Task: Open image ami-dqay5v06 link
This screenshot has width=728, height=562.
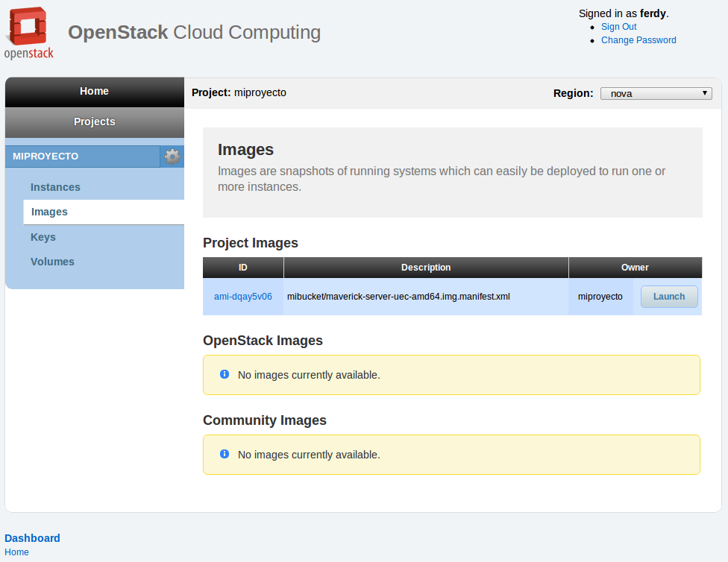Action: 243,297
